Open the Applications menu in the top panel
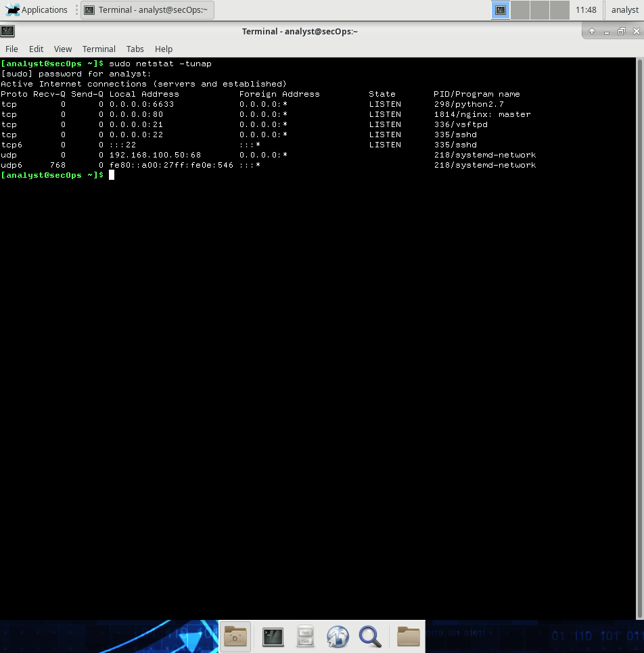 point(37,10)
